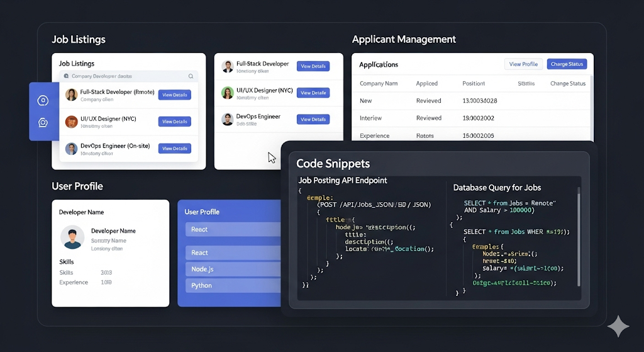View details for DevOps Engineer (On-site)
Image resolution: width=644 pixels, height=352 pixels.
[175, 149]
